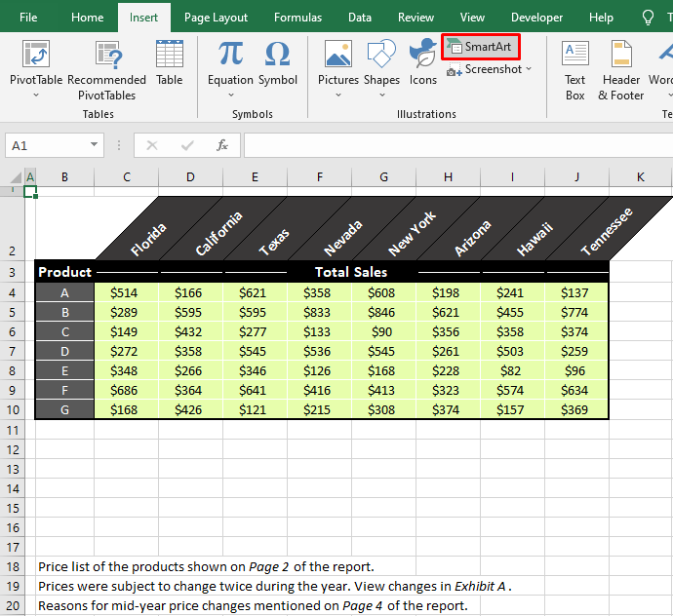
Task: Click the Insert Function fx icon
Action: (x=222, y=145)
